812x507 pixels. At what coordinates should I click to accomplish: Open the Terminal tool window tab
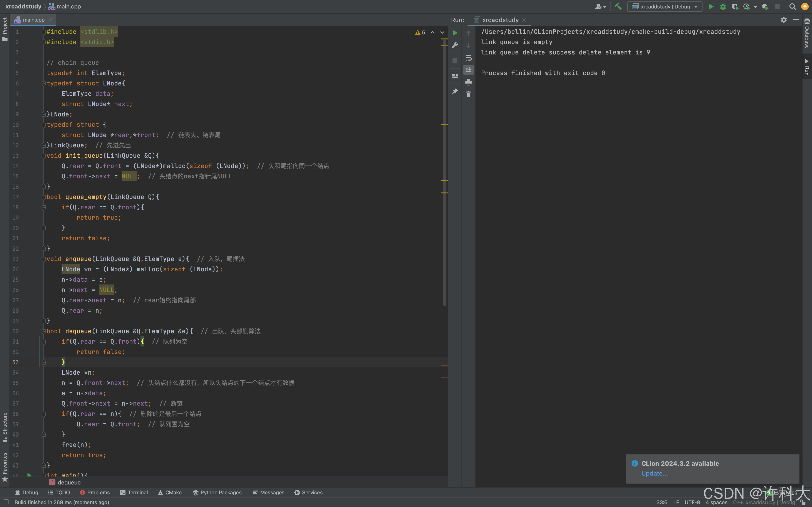coord(134,492)
